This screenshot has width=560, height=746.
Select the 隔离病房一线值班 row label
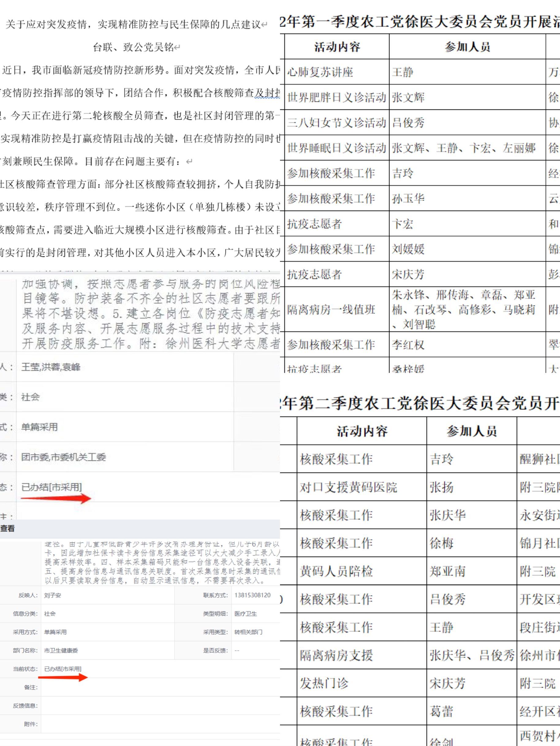pos(331,309)
